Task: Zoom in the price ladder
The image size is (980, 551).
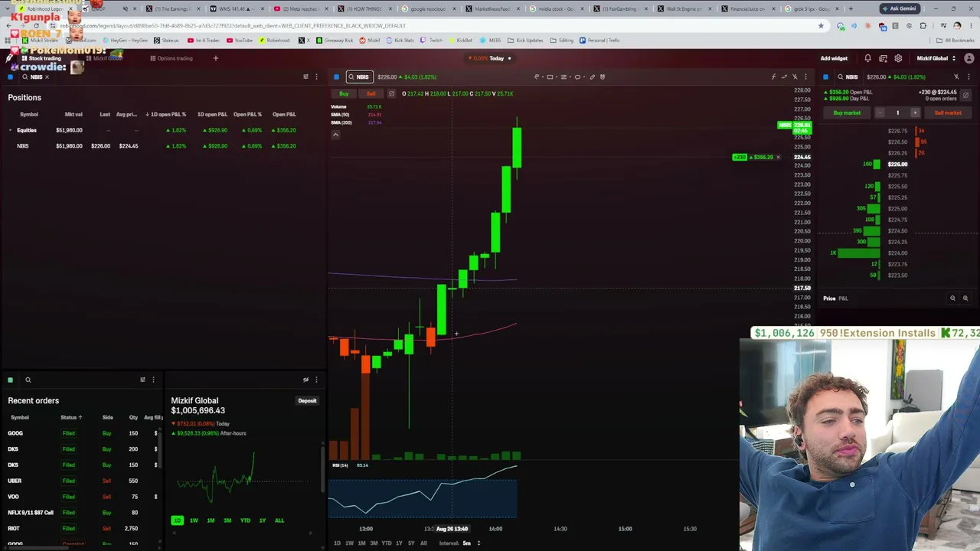Action: [x=965, y=298]
